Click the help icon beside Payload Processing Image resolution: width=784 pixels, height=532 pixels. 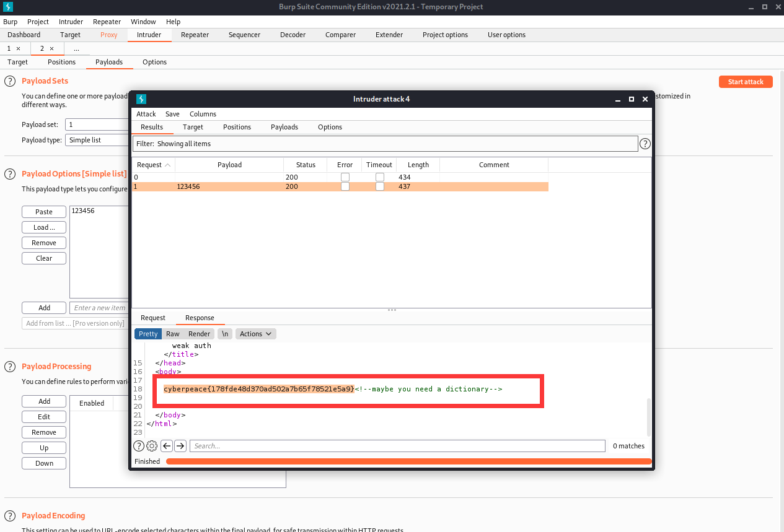click(x=10, y=367)
